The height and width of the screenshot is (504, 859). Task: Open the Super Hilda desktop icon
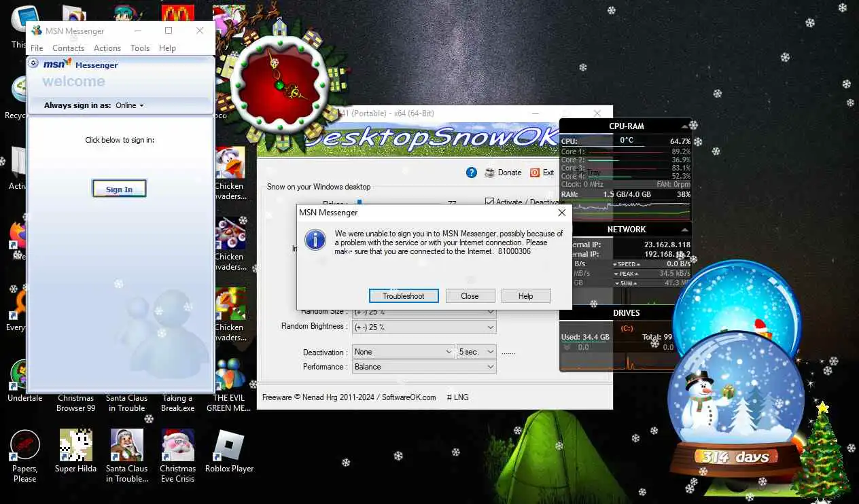(75, 452)
